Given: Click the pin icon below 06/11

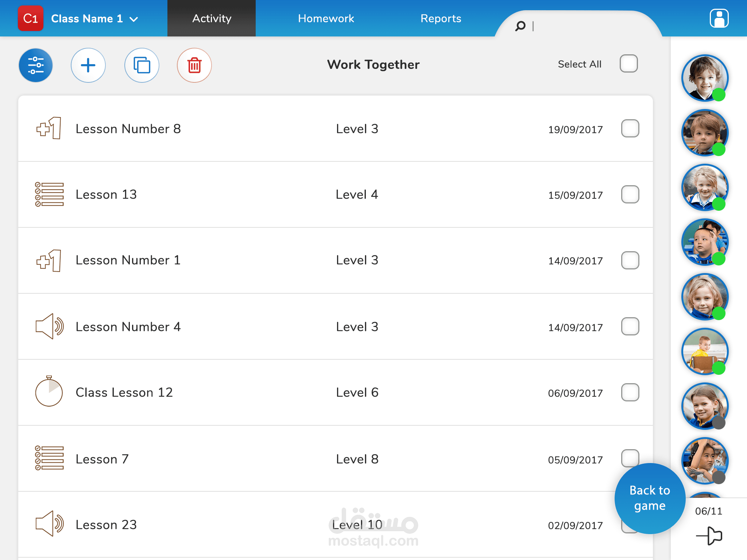Looking at the screenshot, I should coord(709,536).
